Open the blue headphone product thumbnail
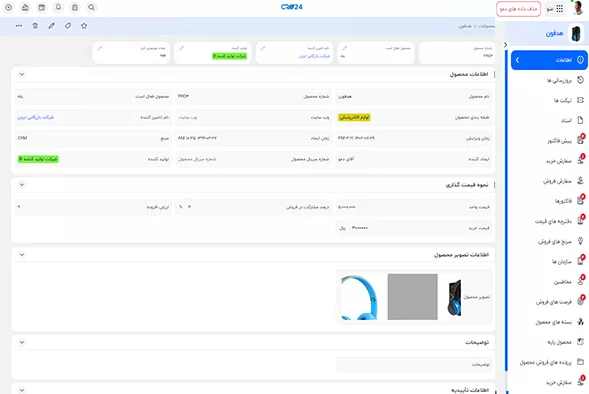The width and height of the screenshot is (589, 394). 359,297
